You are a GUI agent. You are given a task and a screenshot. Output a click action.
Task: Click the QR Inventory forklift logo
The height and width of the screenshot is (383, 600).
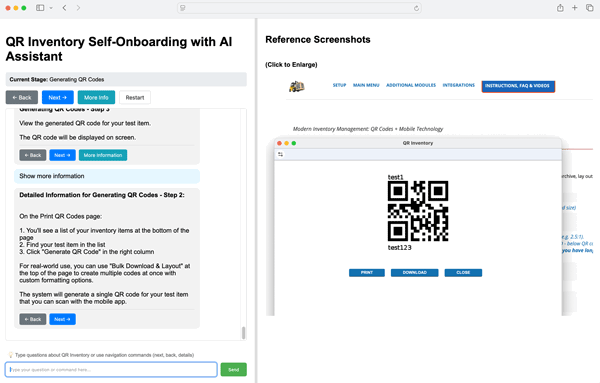tap(297, 86)
